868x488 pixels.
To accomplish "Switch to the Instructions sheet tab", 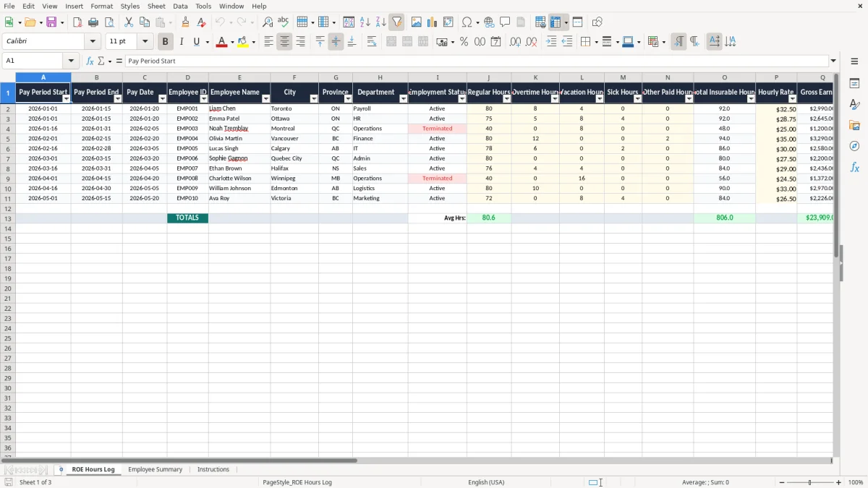I will 213,469.
